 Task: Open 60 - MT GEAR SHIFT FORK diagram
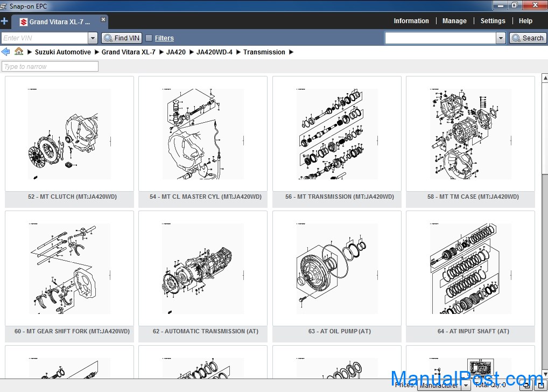pos(69,269)
